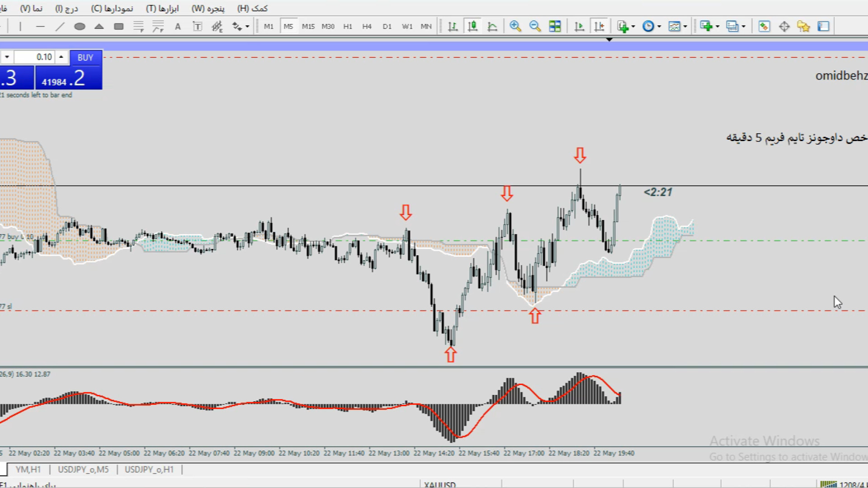Click the zoom in magnifier

click(x=515, y=27)
